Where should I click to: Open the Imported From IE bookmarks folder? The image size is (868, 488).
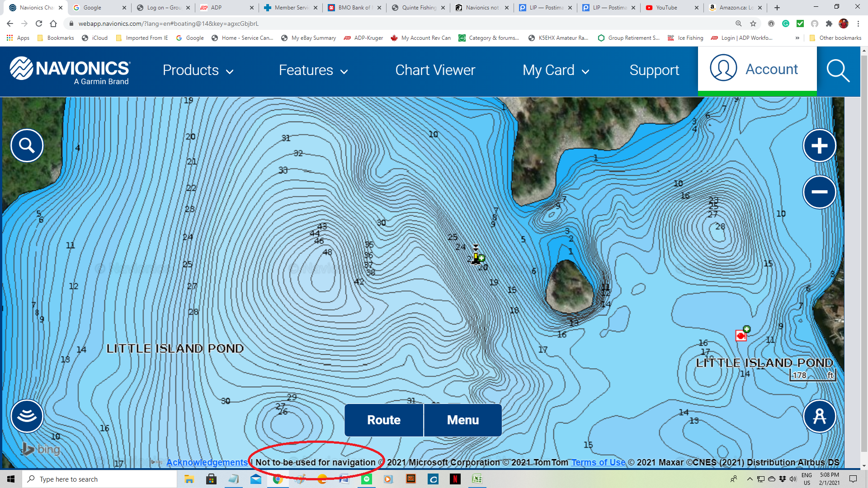(142, 38)
